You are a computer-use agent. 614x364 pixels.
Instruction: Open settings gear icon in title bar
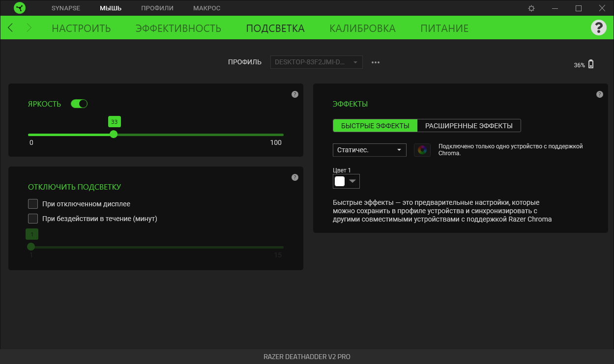click(x=531, y=8)
